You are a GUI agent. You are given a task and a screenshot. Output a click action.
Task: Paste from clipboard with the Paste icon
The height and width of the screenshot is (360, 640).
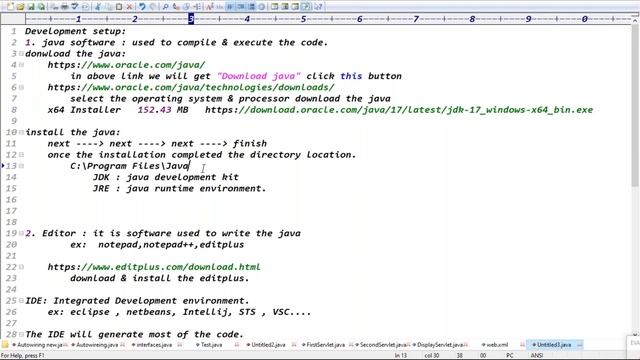pyautogui.click(x=119, y=7)
